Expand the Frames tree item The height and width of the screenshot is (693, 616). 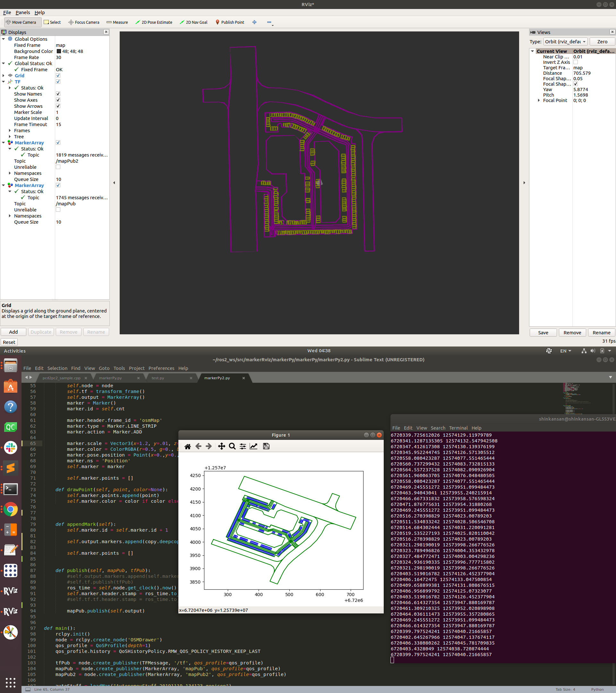10,131
